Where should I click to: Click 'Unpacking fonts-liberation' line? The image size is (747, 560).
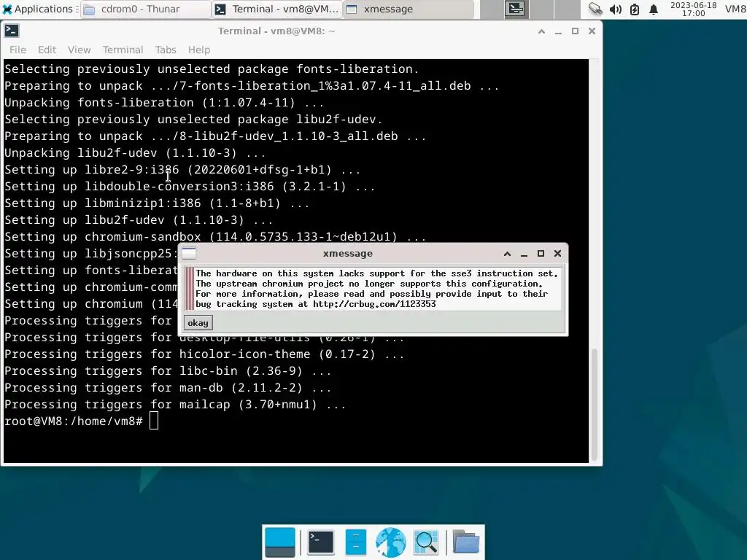(164, 102)
